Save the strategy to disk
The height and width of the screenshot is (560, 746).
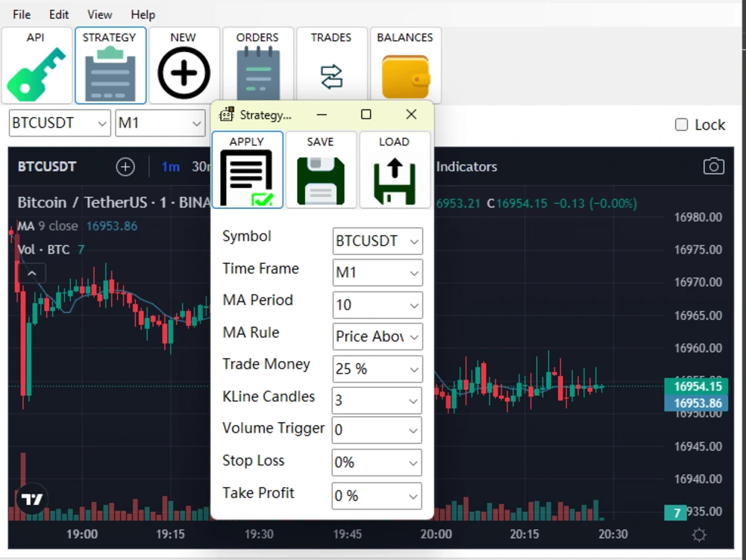(321, 170)
